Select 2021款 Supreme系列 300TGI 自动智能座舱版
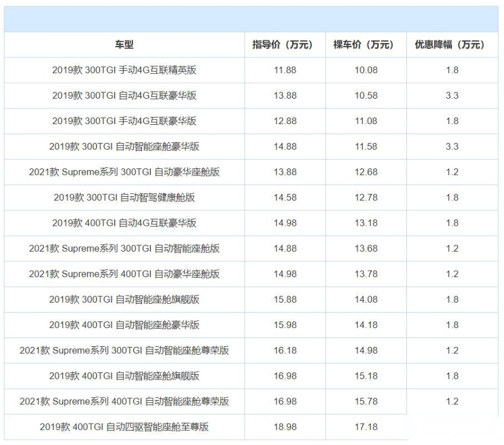Screen dimensions: 504x445 (124, 249)
